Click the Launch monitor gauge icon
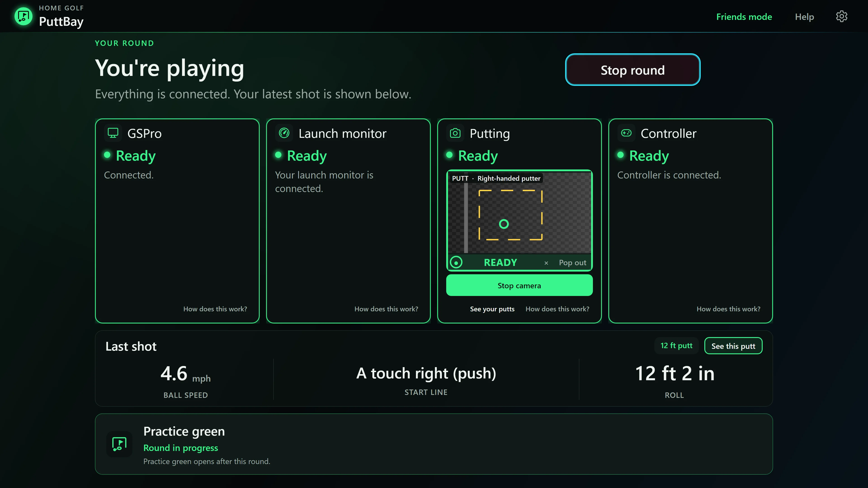 coord(284,133)
